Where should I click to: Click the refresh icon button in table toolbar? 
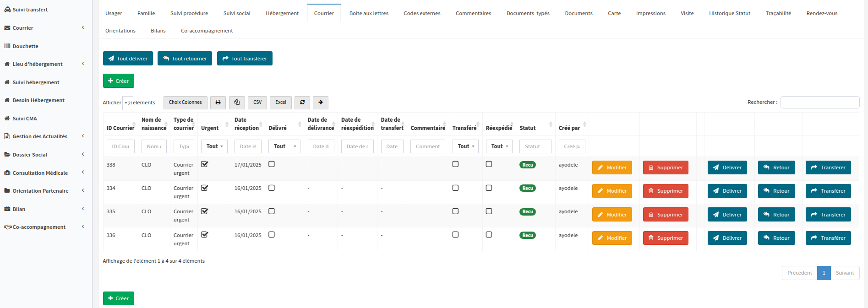(x=302, y=103)
